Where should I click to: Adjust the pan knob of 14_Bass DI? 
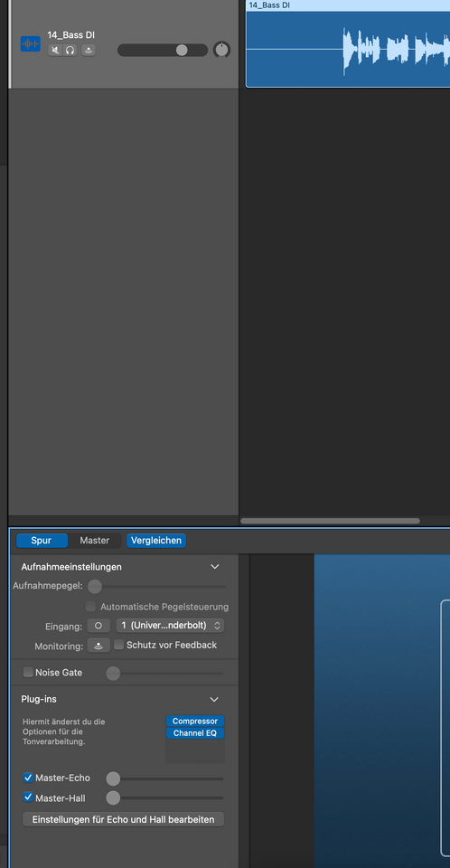pos(221,50)
